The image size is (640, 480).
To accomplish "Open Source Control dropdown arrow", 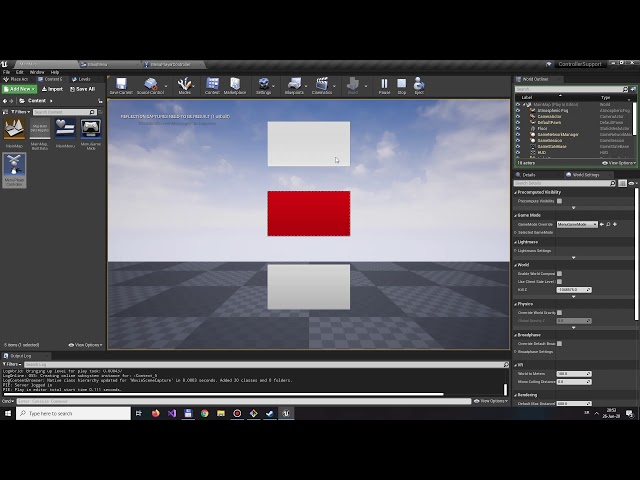I will click(x=166, y=86).
